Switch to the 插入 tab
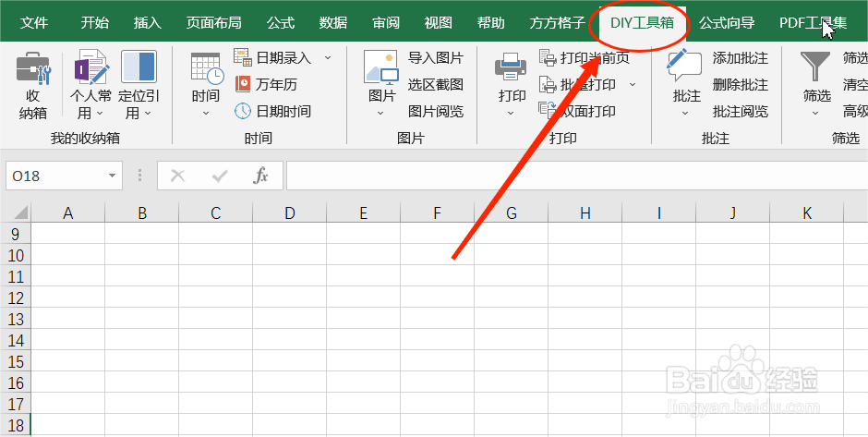The image size is (868, 437). pyautogui.click(x=147, y=23)
